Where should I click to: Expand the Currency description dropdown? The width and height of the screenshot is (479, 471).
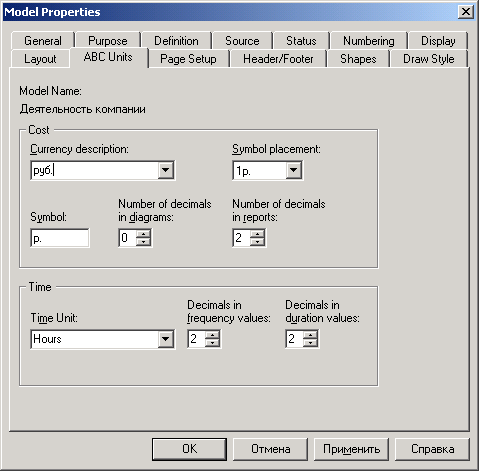point(165,170)
